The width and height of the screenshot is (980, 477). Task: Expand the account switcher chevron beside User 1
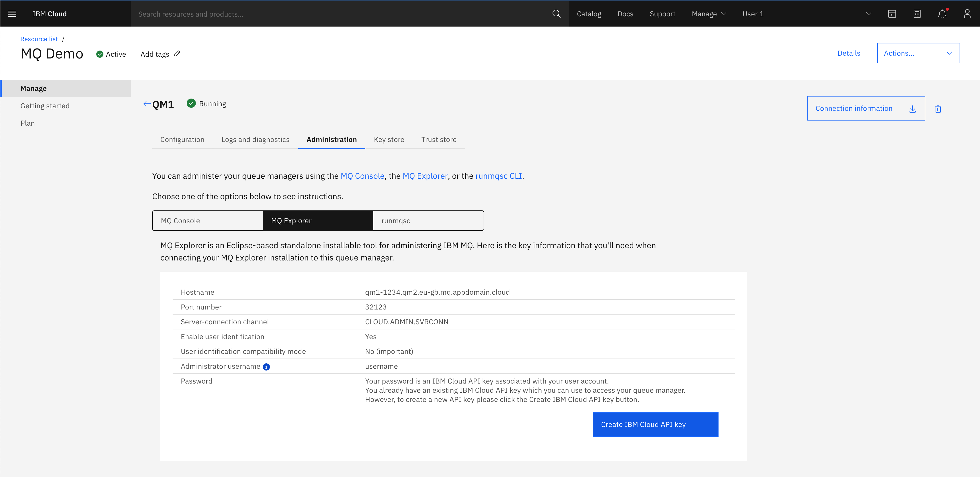[868, 14]
